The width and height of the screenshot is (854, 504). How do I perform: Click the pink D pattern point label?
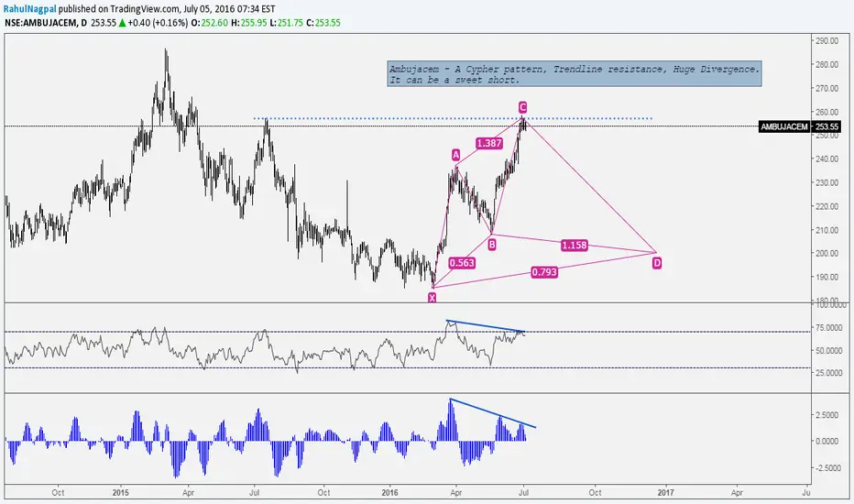(657, 263)
